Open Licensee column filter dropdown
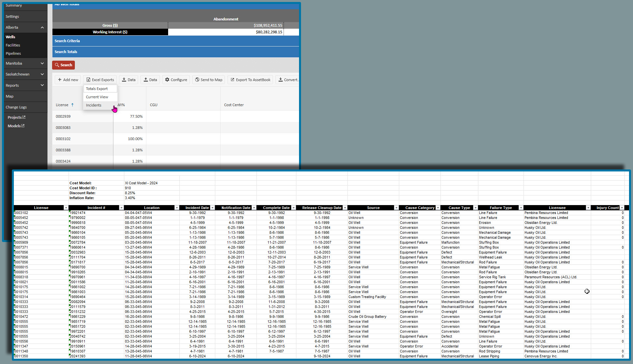 [588, 208]
